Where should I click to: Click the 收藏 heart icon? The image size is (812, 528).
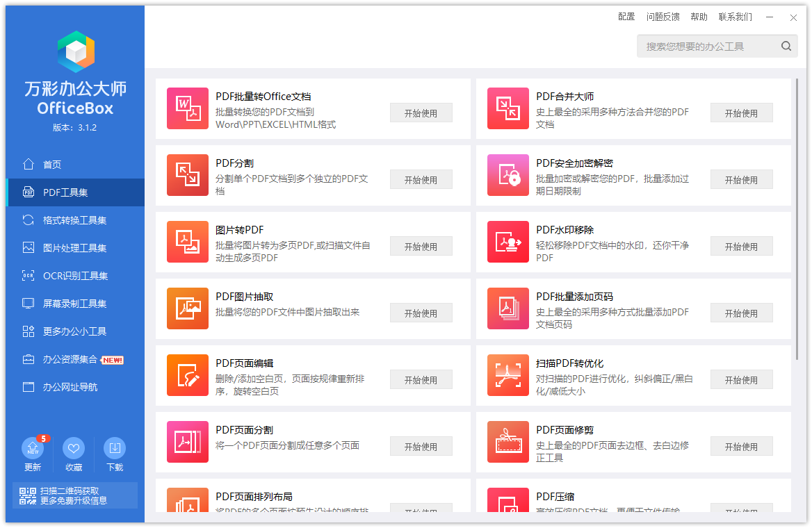(74, 448)
